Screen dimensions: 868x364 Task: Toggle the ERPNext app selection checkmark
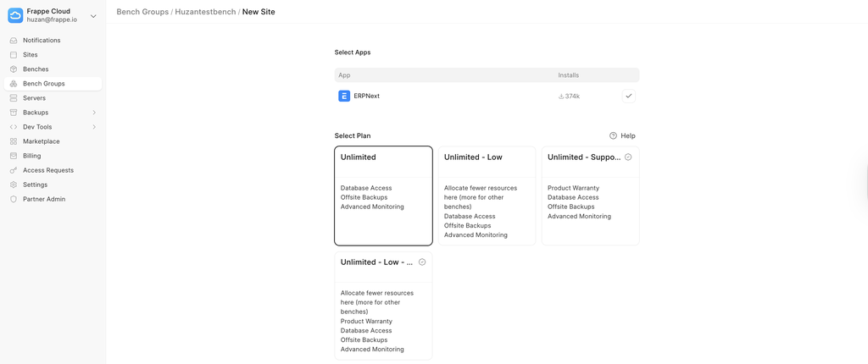click(628, 97)
